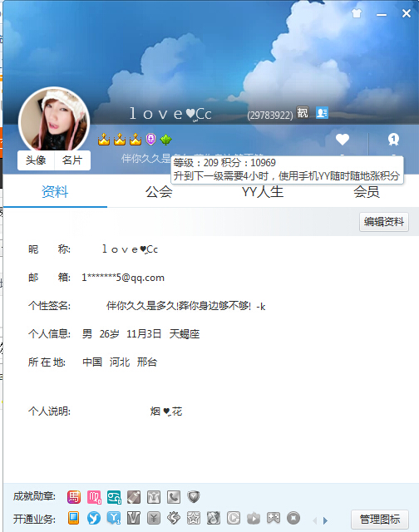Click the contact card icon beside the ID
This screenshot has height=532, width=419.
pyautogui.click(x=322, y=113)
